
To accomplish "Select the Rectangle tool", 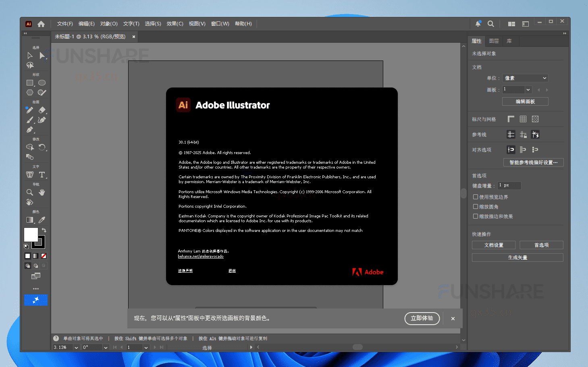I will pos(30,83).
